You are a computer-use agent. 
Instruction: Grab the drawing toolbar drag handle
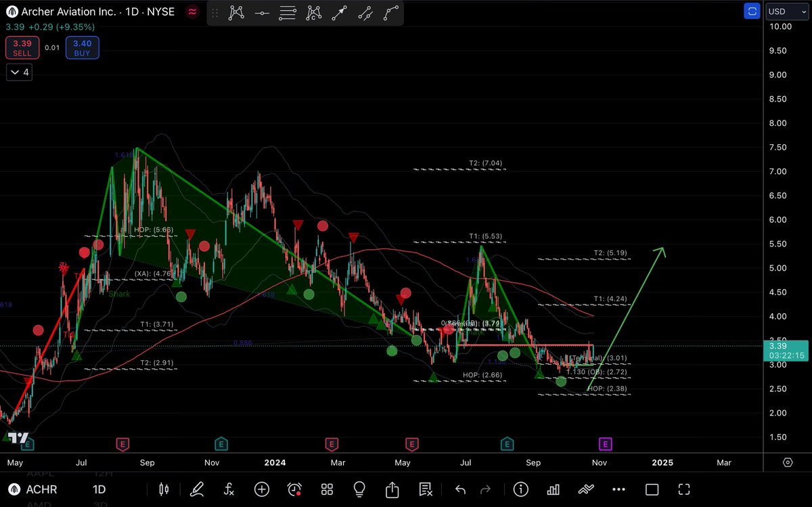215,13
